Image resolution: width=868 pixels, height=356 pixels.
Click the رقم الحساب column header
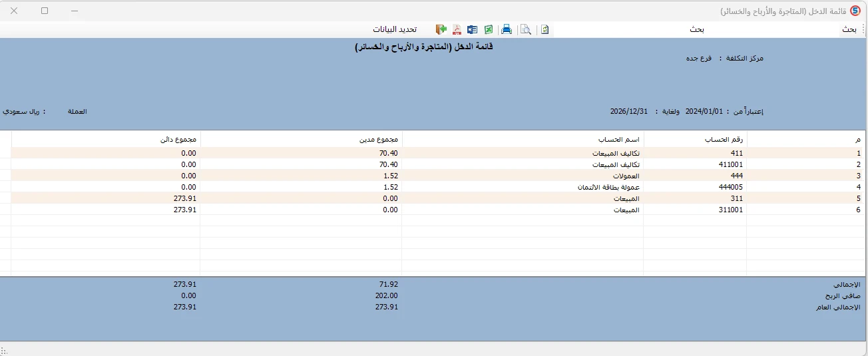pos(695,139)
